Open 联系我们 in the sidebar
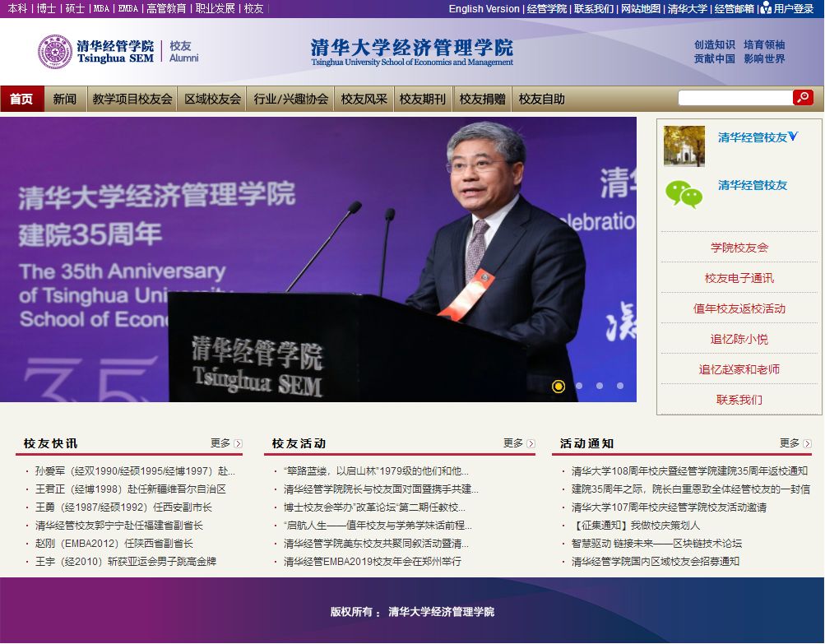 coord(739,400)
